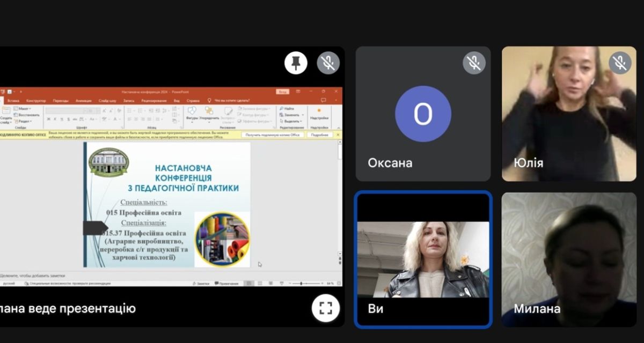Open the Вставка ribbon tab

coord(13,100)
